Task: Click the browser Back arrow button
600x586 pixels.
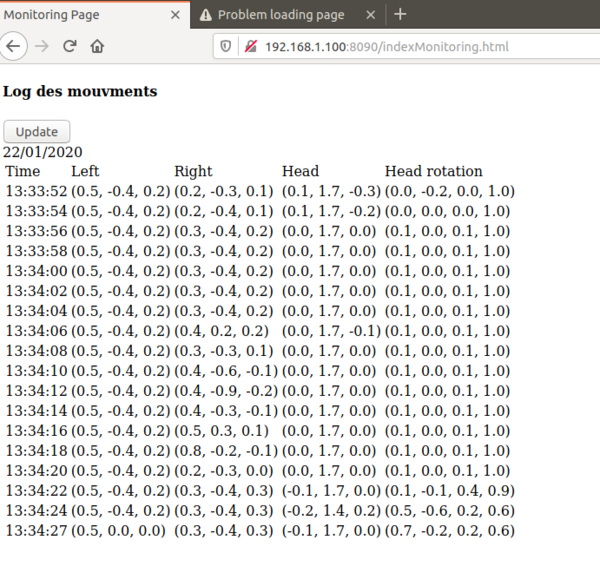Action: pos(13,46)
